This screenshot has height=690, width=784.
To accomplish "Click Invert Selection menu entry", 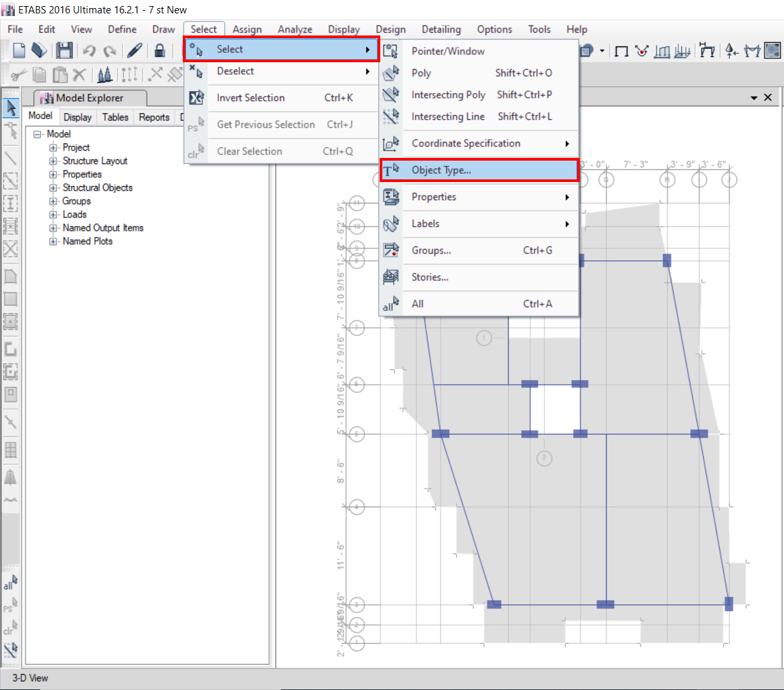I will click(x=250, y=98).
